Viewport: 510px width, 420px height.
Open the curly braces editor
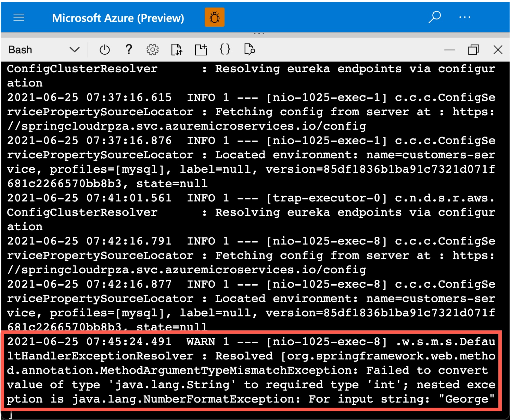(x=225, y=50)
